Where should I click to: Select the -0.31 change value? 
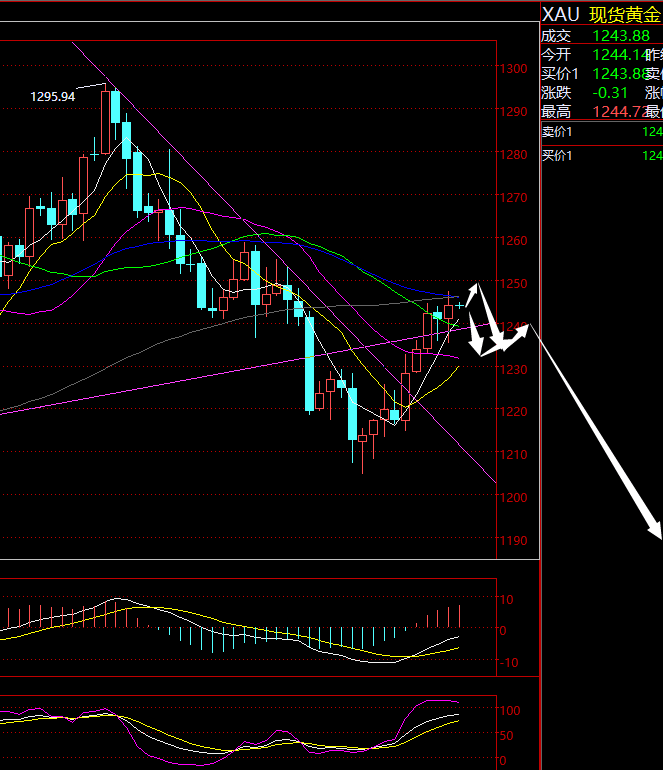(610, 93)
